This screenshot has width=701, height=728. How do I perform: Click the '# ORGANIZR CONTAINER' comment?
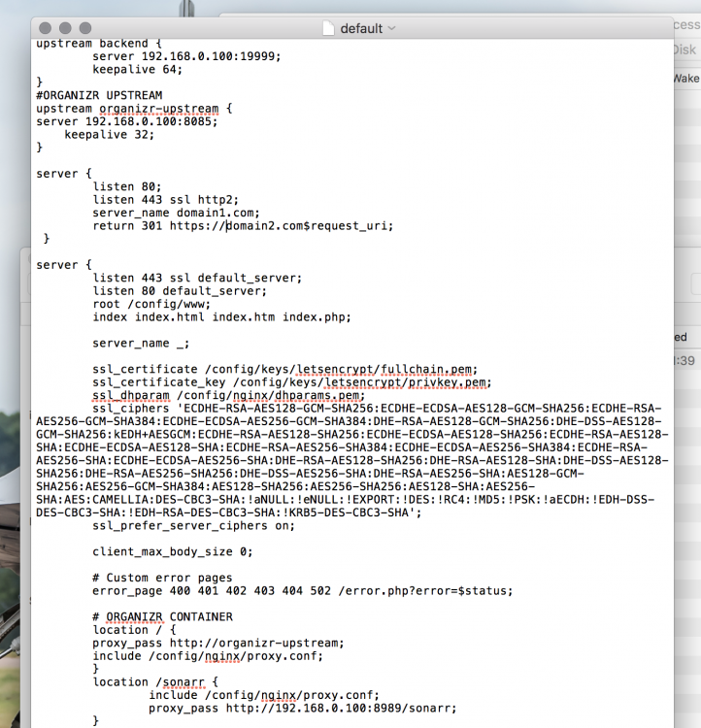pos(162,616)
